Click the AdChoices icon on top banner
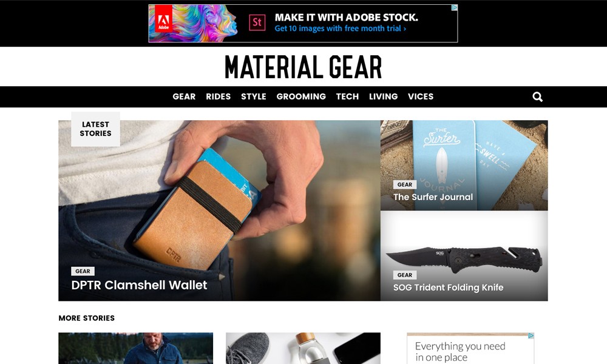The image size is (607, 364). [455, 8]
